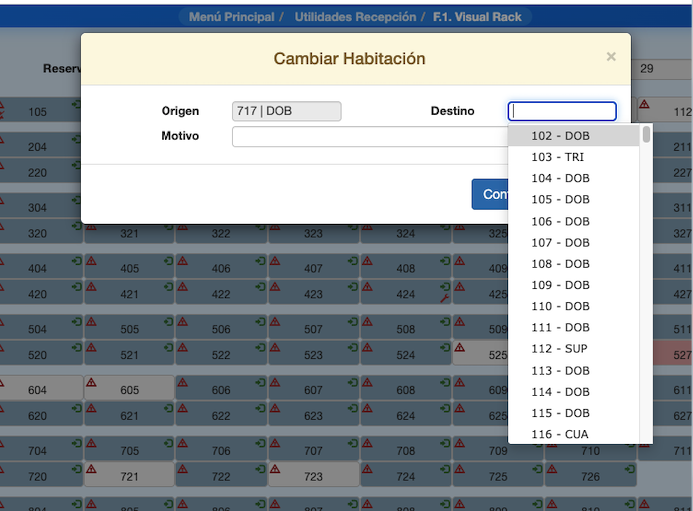The image size is (693, 511).
Task: Focus the Motivo text field
Action: click(370, 136)
